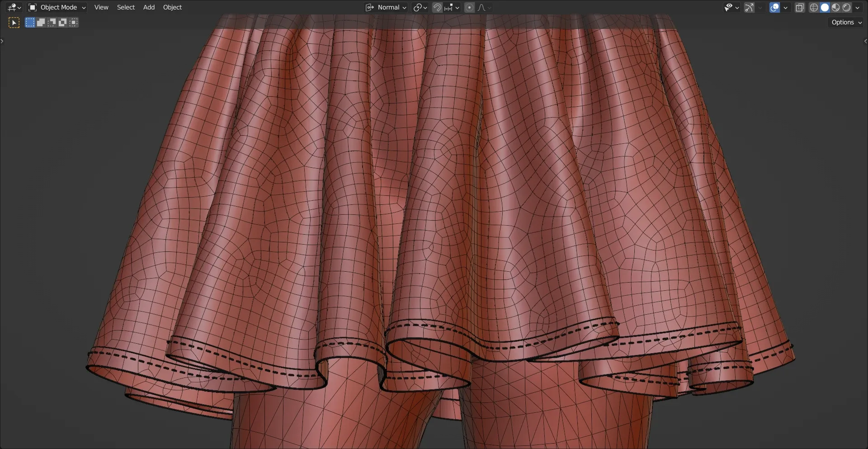Open the Object menu
The width and height of the screenshot is (868, 449).
[172, 7]
